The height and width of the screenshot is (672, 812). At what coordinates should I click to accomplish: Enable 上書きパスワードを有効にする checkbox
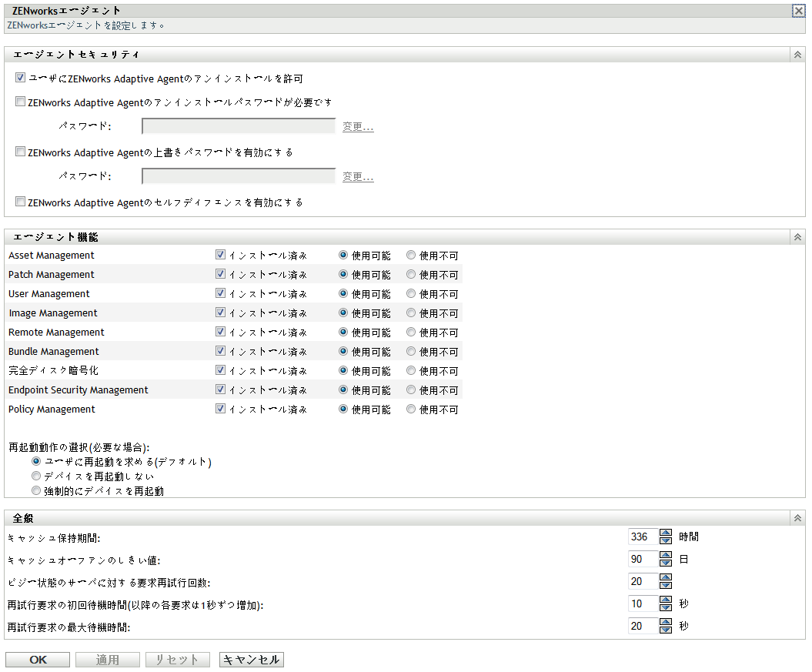pyautogui.click(x=20, y=152)
